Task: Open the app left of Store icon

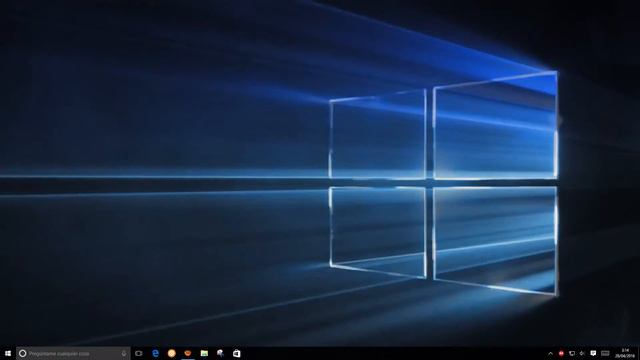Action: (x=220, y=353)
